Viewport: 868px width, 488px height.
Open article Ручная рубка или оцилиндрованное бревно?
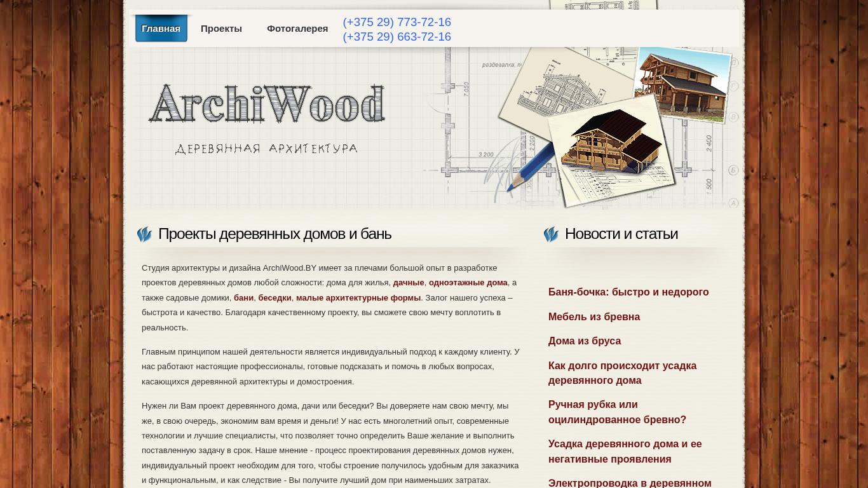618,412
